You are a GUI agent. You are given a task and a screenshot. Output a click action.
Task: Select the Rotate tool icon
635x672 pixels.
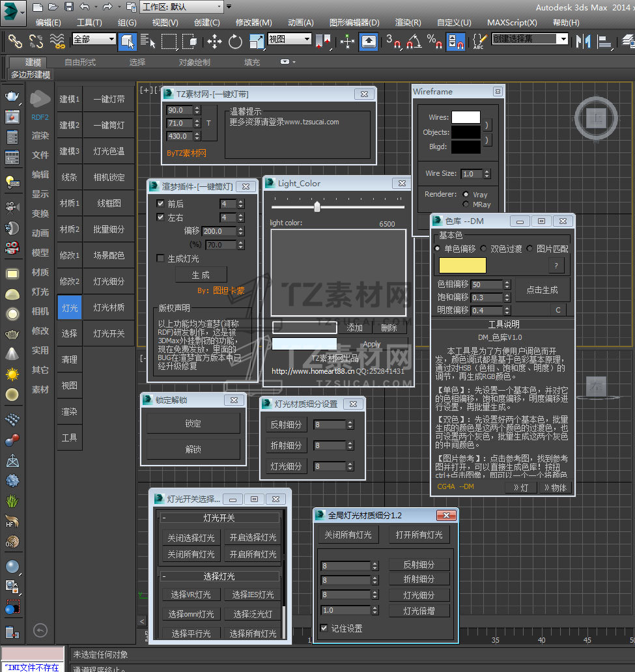[235, 42]
